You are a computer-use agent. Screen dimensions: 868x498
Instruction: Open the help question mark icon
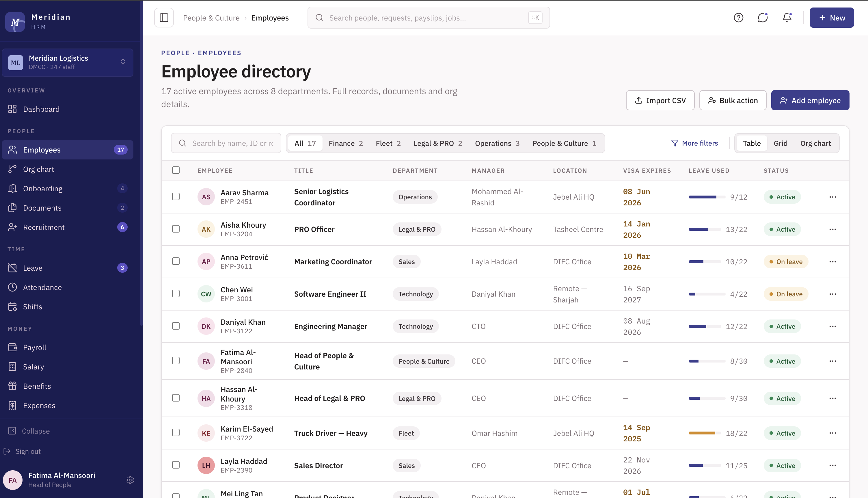738,18
